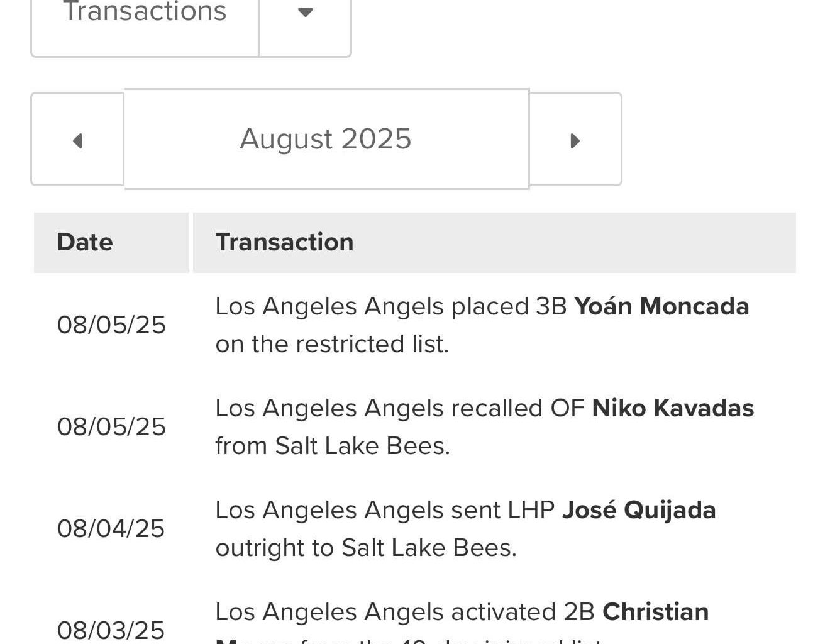
Task: Click the date beside Moncada transaction
Action: pos(111,325)
